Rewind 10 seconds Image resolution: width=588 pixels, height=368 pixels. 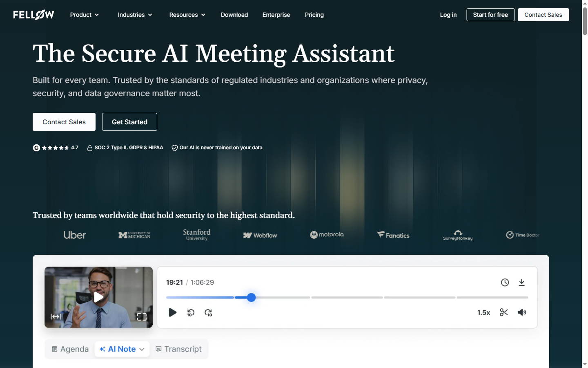pyautogui.click(x=191, y=313)
